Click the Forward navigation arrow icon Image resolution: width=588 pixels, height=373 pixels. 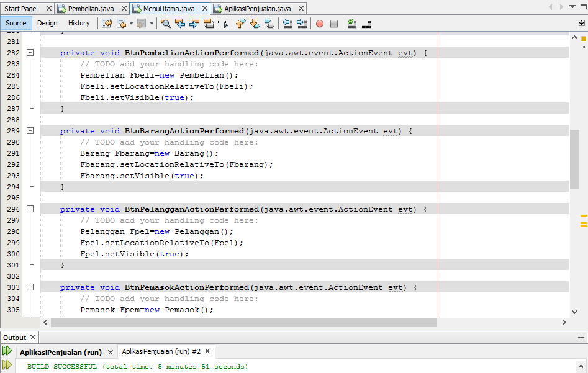pos(142,23)
